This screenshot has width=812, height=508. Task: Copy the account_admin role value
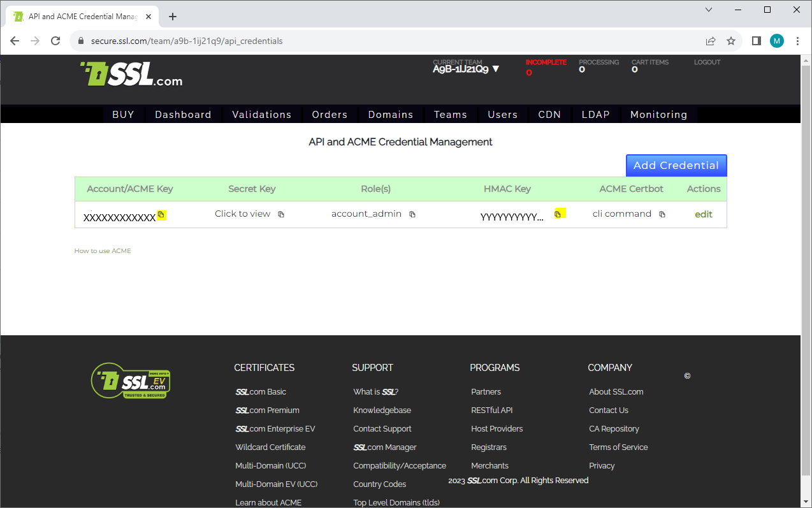coord(412,214)
